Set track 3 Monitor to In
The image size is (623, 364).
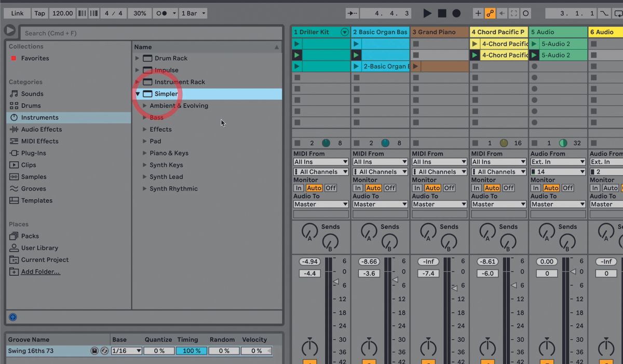pos(417,188)
